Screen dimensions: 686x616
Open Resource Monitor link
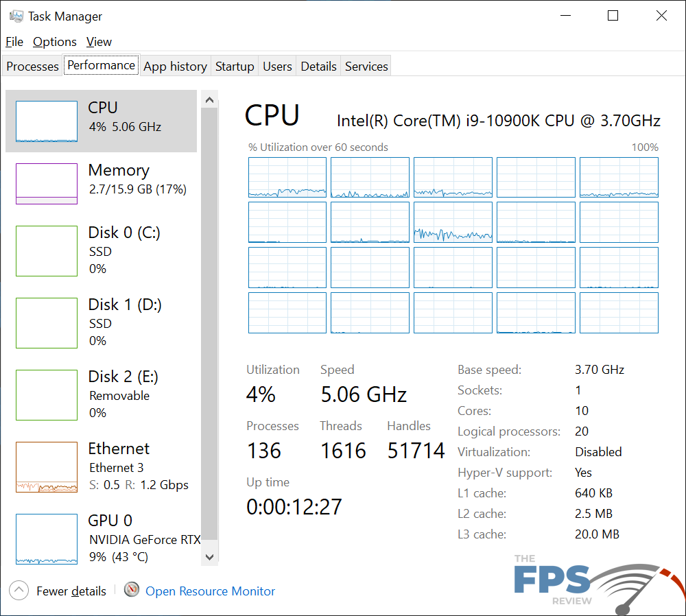210,591
